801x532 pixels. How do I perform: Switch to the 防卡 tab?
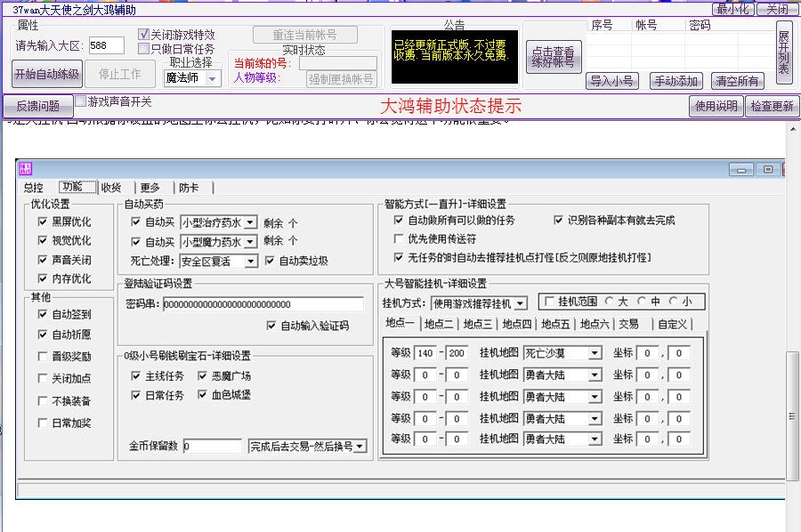point(188,188)
